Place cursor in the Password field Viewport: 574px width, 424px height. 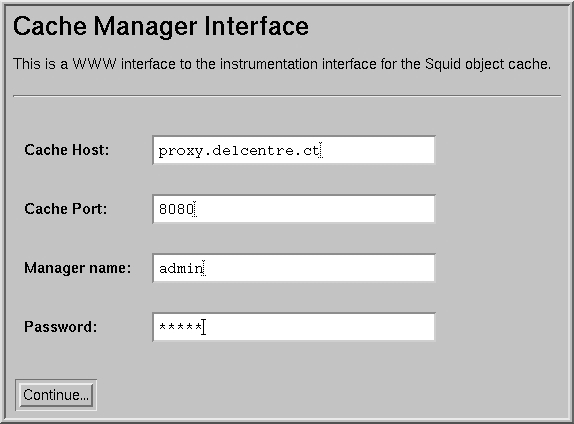point(294,327)
